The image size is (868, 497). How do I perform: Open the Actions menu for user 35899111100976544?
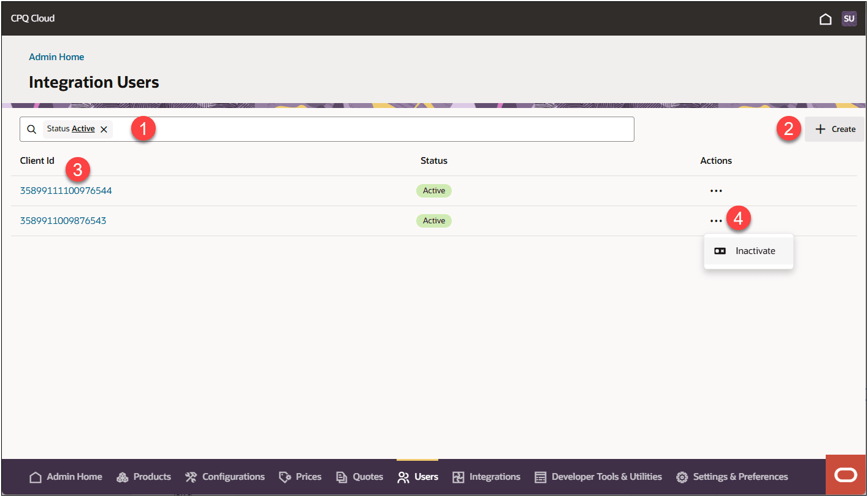point(716,190)
